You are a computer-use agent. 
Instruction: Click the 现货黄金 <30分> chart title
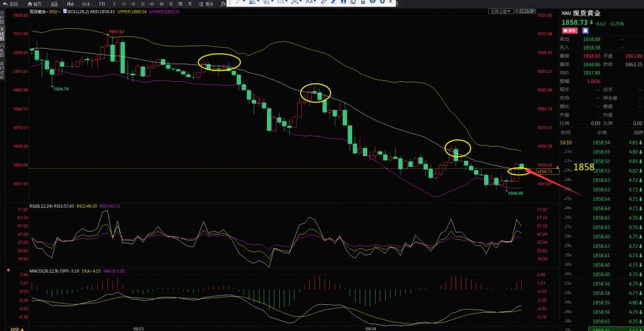pyautogui.click(x=45, y=11)
